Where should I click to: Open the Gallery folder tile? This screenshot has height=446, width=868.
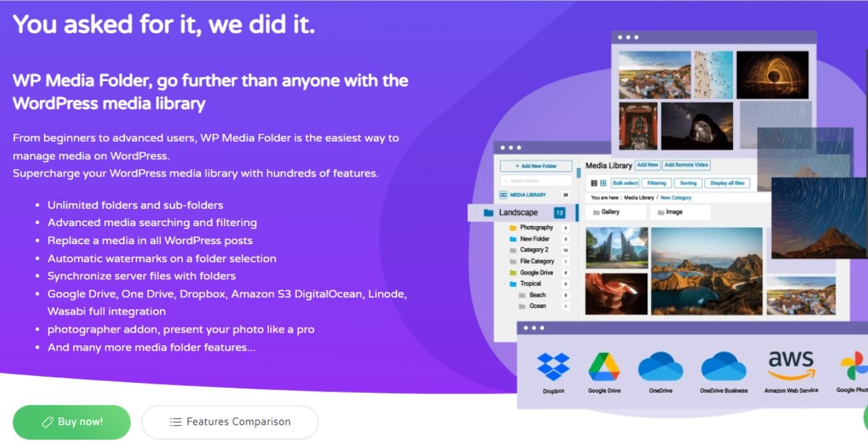click(x=614, y=212)
